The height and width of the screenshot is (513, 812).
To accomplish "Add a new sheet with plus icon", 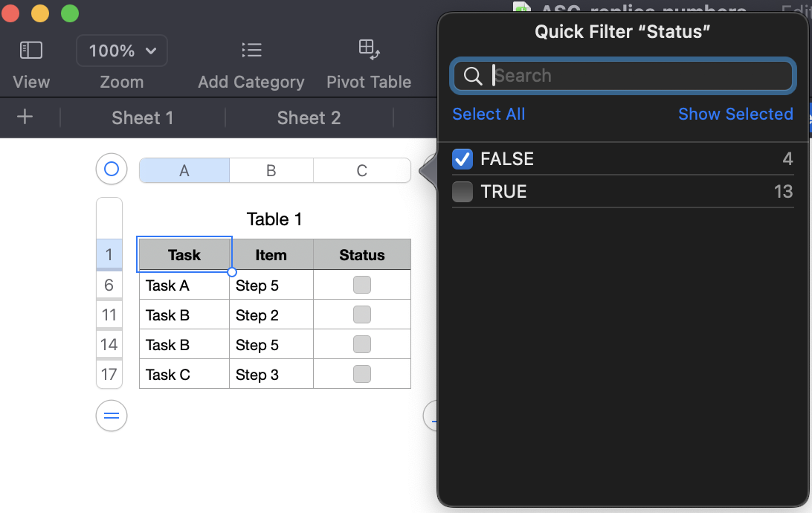I will (25, 117).
